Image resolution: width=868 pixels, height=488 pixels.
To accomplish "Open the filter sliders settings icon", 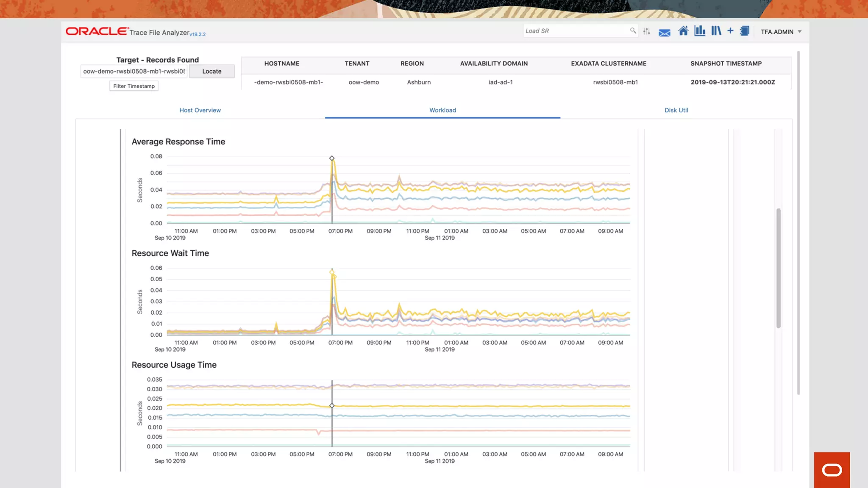I will (646, 31).
